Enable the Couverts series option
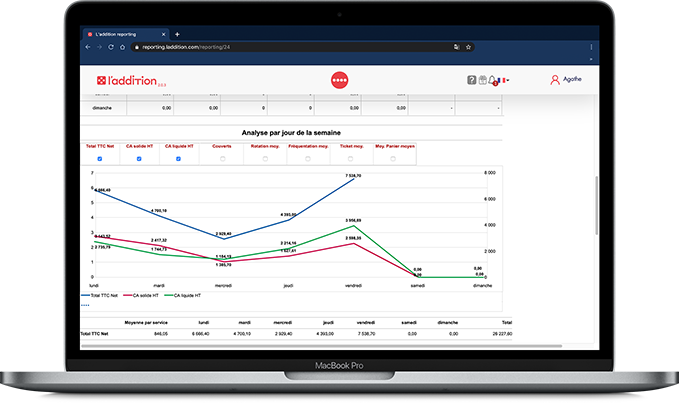The width and height of the screenshot is (679, 403). [222, 158]
